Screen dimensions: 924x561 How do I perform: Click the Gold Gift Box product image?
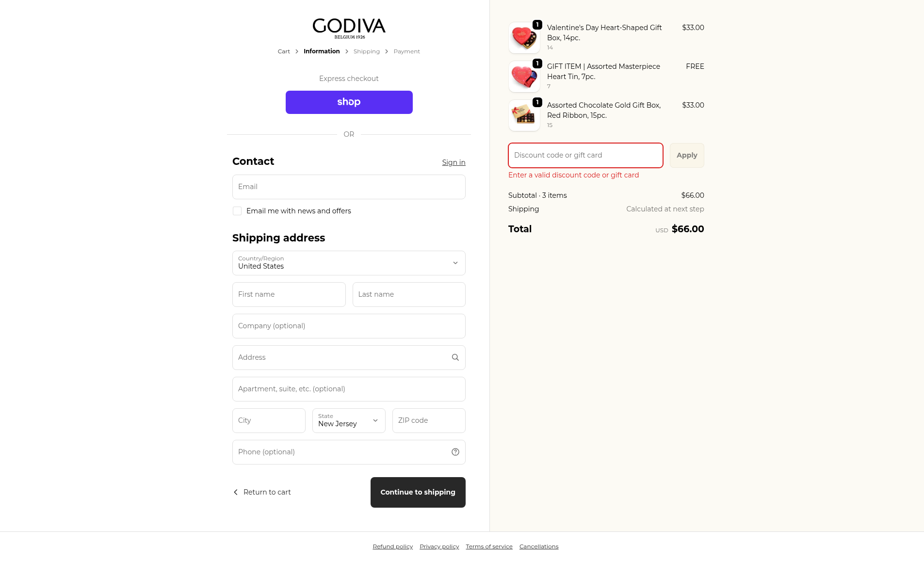click(524, 115)
